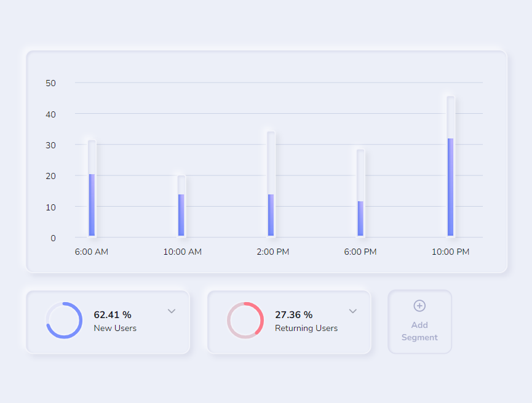Select the 2:00 PM bar in chart

271,184
